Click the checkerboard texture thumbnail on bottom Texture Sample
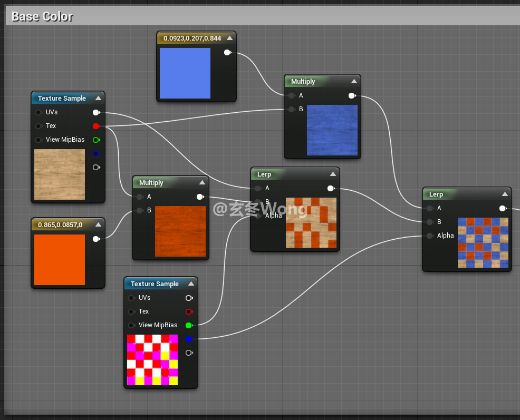The height and width of the screenshot is (420, 520). (x=152, y=360)
